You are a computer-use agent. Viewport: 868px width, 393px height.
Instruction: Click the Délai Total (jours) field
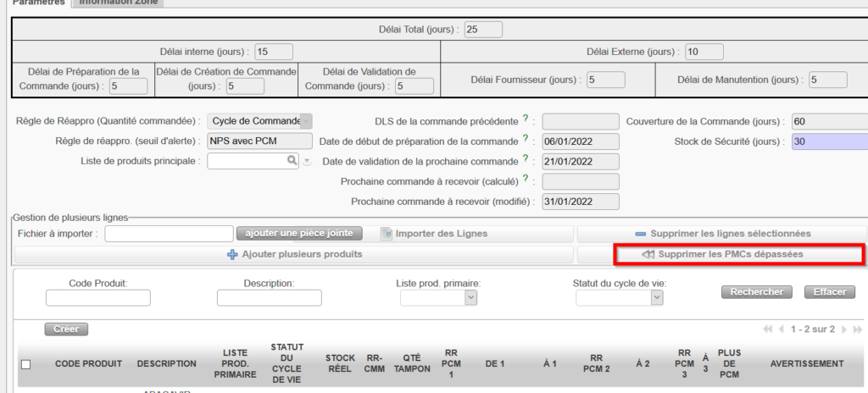(483, 30)
